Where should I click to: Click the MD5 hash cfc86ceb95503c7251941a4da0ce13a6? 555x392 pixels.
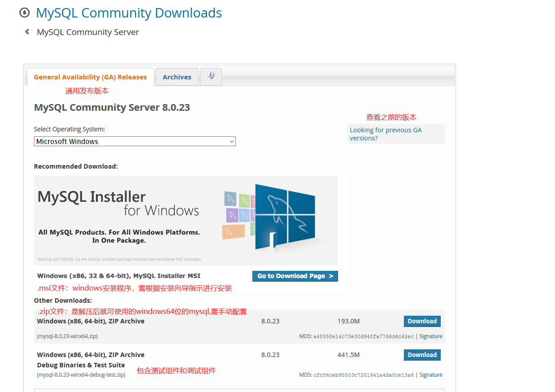coord(364,375)
